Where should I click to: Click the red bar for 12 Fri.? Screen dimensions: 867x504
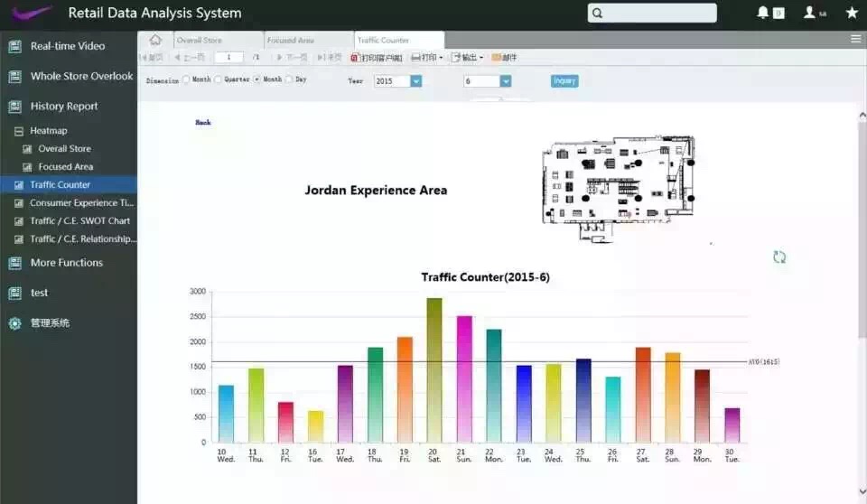coord(285,422)
